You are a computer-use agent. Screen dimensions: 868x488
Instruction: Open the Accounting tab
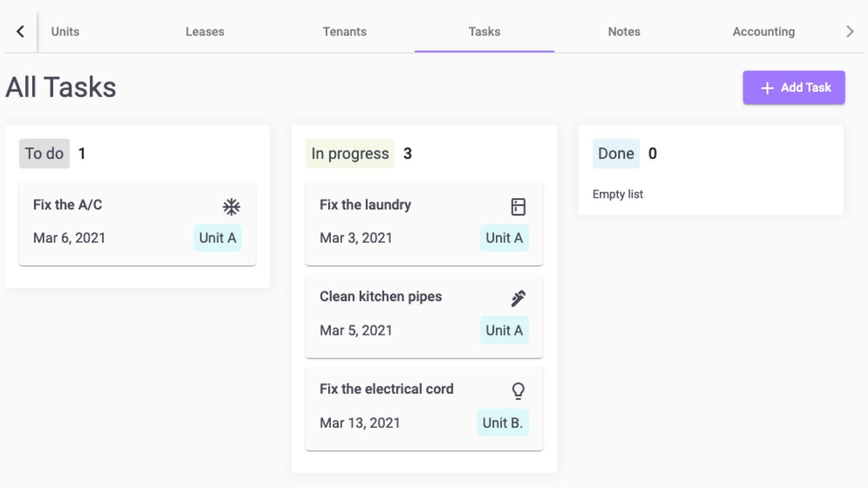tap(764, 32)
